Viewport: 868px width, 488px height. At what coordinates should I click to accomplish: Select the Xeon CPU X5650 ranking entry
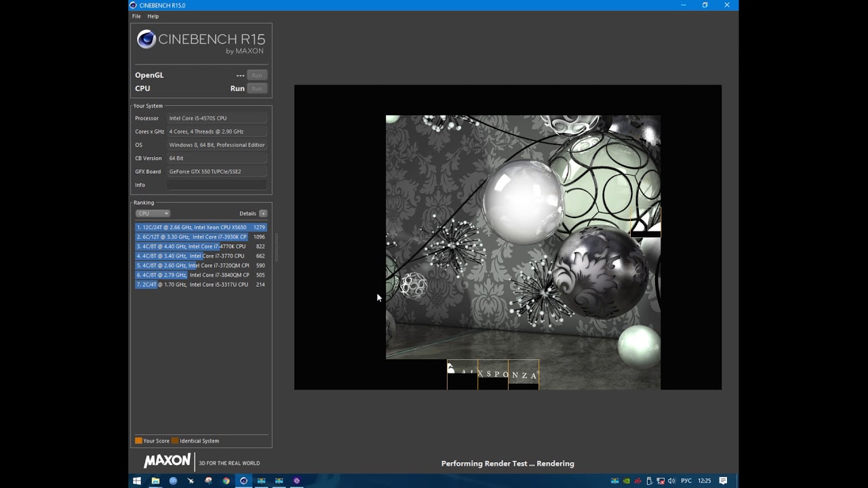pos(201,228)
